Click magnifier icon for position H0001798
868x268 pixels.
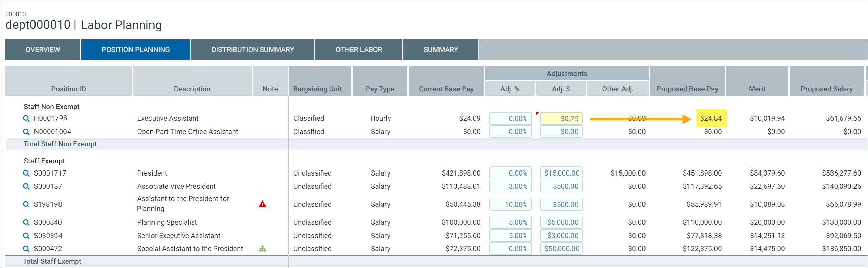[26, 118]
